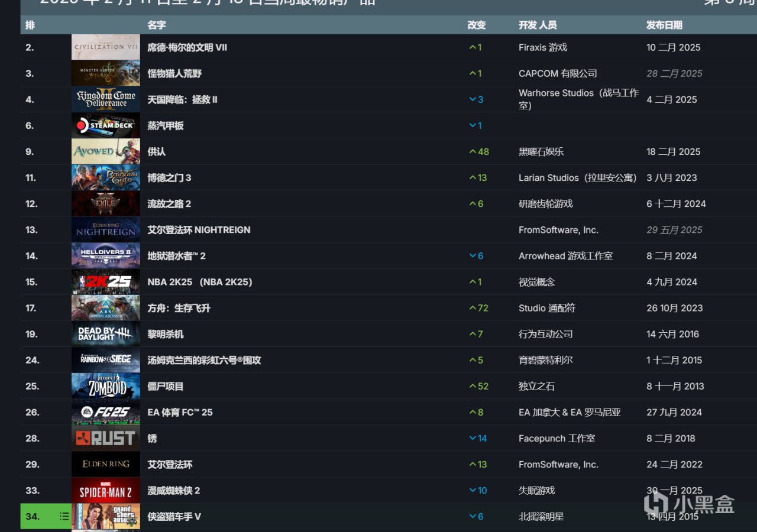Screen dimensions: 757x532
Task: Open the Monster Hunter Wilds thumbnail
Action: [x=106, y=73]
